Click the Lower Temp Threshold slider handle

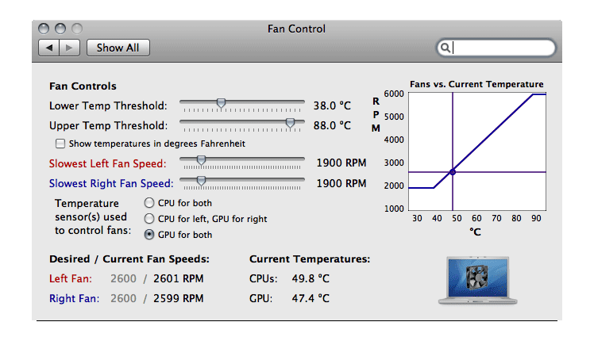click(221, 103)
